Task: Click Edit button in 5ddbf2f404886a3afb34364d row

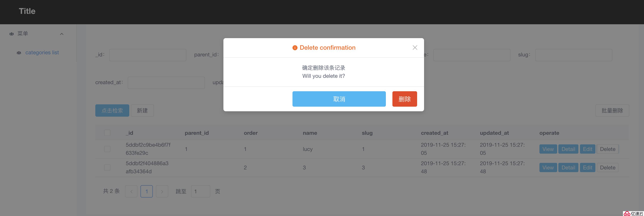Action: (587, 168)
